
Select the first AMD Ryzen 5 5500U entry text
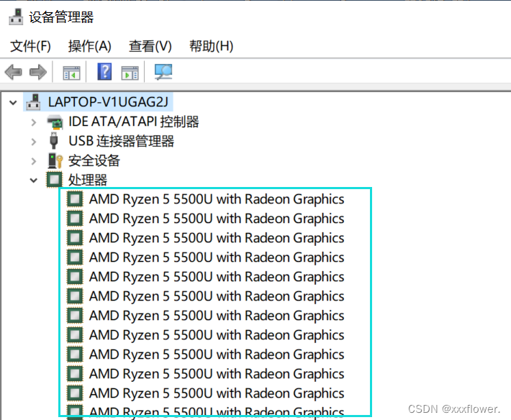(217, 199)
